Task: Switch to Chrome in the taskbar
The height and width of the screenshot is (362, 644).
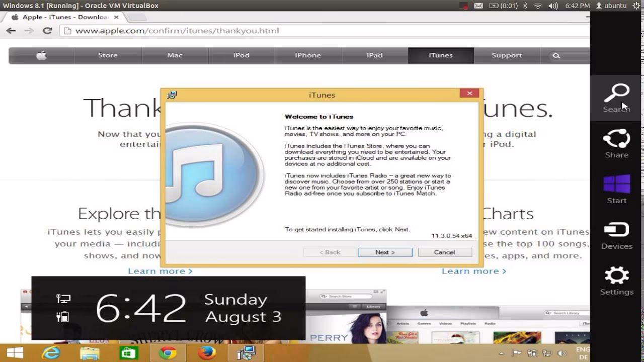Action: pyautogui.click(x=168, y=353)
